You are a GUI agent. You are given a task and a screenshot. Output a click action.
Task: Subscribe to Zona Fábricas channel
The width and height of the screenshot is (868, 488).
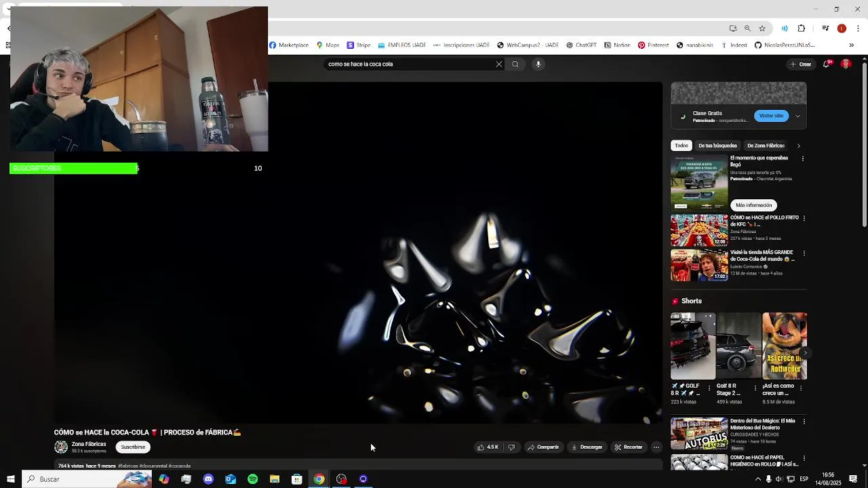pyautogui.click(x=133, y=447)
